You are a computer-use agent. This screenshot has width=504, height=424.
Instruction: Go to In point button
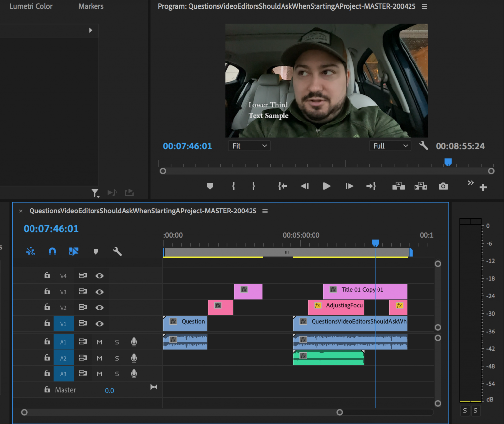283,186
